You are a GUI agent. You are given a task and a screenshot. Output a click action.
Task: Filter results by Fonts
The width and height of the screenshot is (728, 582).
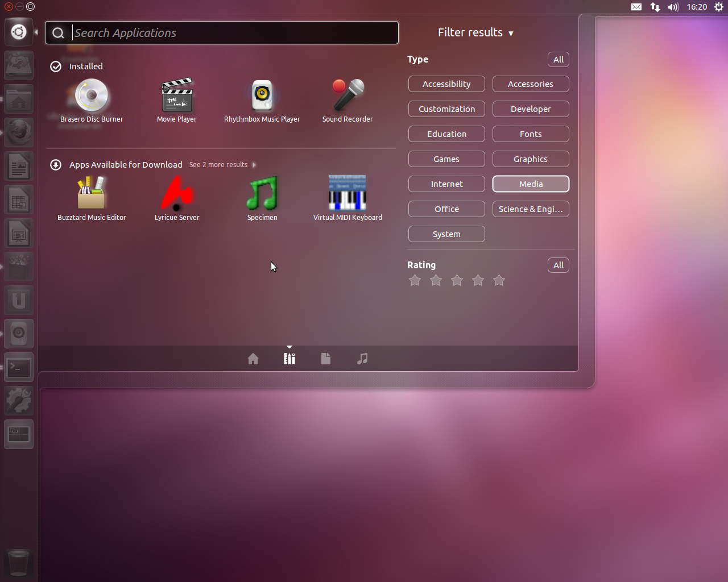[531, 134]
